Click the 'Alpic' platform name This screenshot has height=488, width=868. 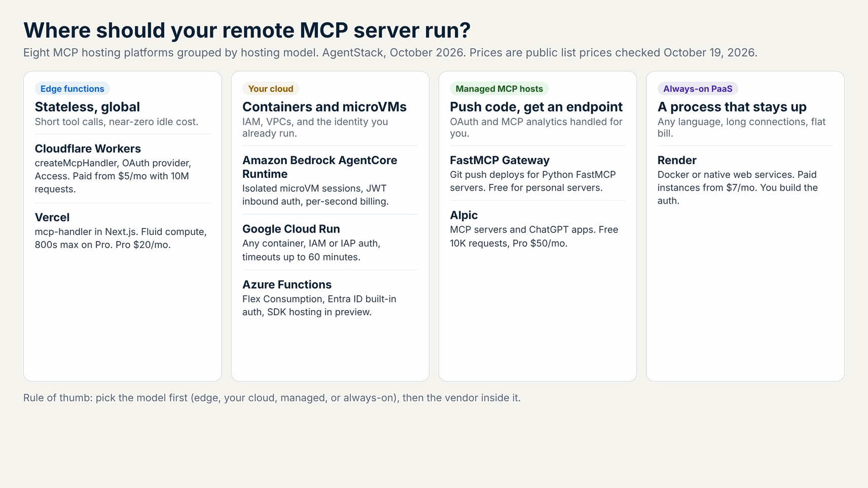pos(463,215)
